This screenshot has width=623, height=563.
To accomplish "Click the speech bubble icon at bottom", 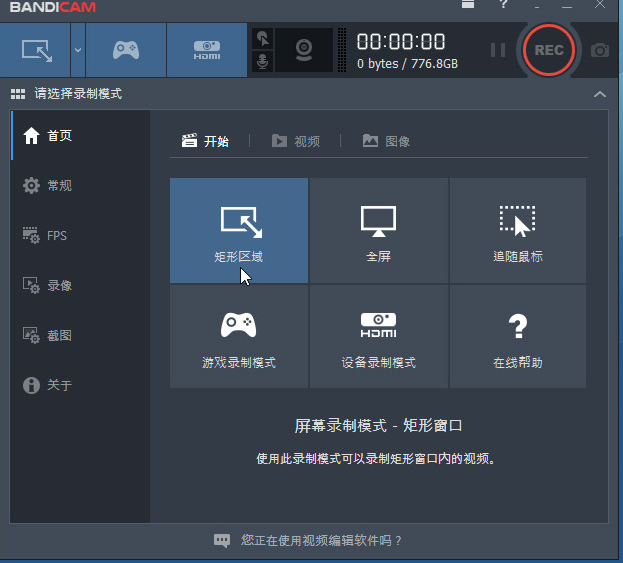I will click(x=222, y=540).
